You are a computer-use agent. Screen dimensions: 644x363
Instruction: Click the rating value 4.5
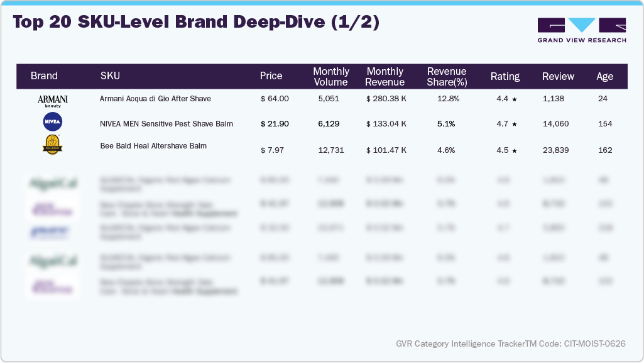[x=502, y=150]
